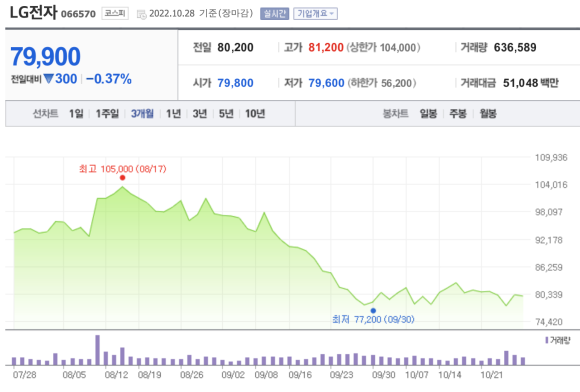This screenshot has height=392, width=580.
Task: Click the 09/30 x-axis date label
Action: click(x=384, y=375)
